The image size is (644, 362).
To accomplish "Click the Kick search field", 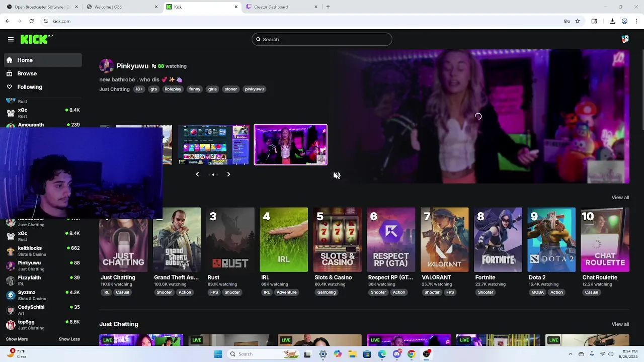I will point(322,39).
